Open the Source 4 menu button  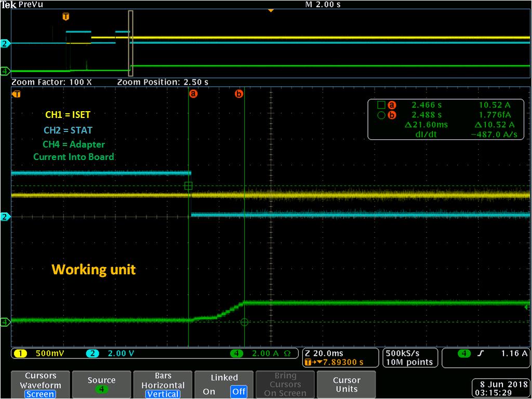coord(101,385)
